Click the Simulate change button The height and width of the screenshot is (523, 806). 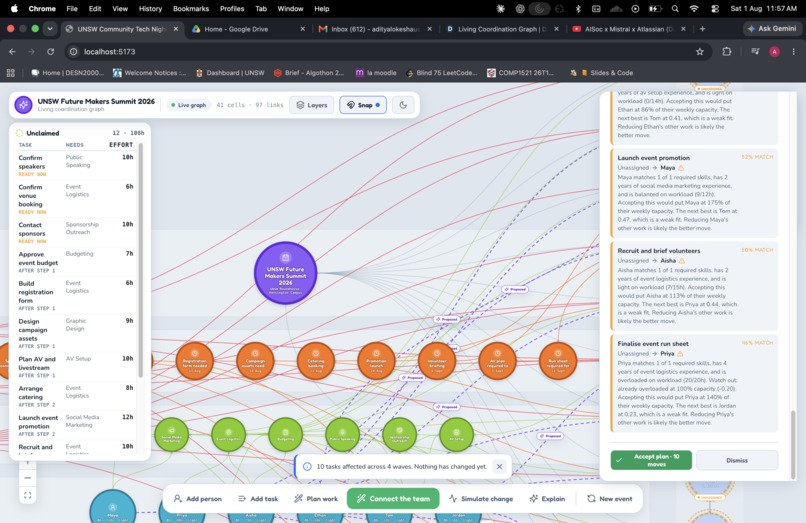pos(481,499)
